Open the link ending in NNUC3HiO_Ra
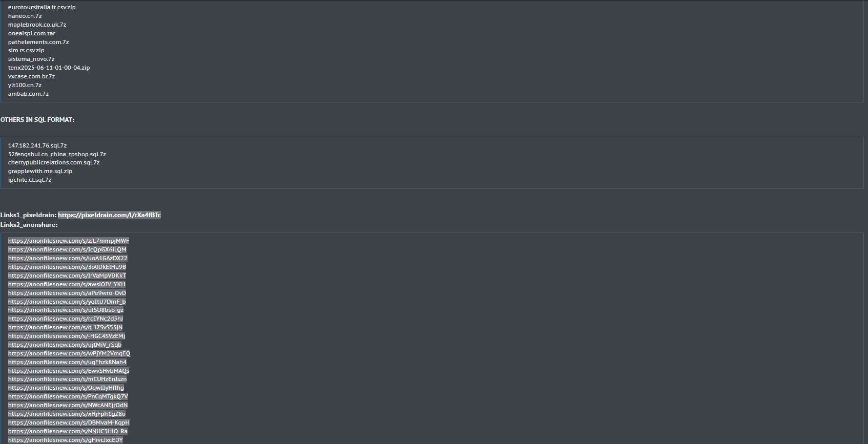 [68, 431]
